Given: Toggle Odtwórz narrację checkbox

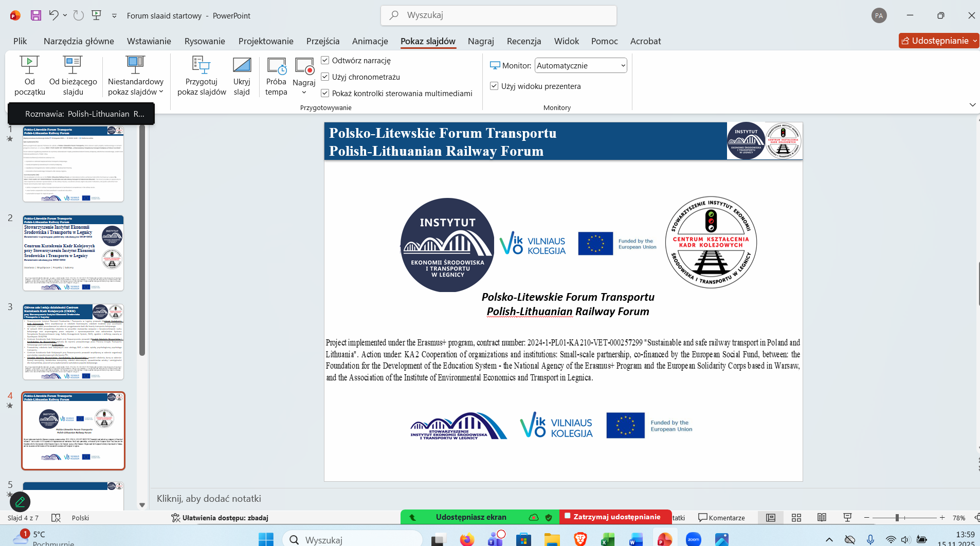Looking at the screenshot, I should [x=325, y=61].
